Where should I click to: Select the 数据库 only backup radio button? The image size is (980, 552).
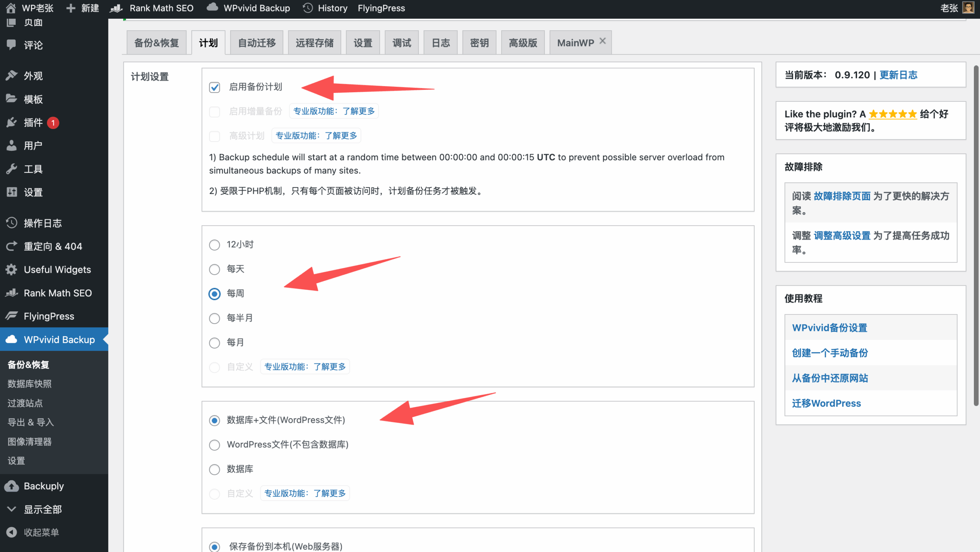tap(214, 469)
